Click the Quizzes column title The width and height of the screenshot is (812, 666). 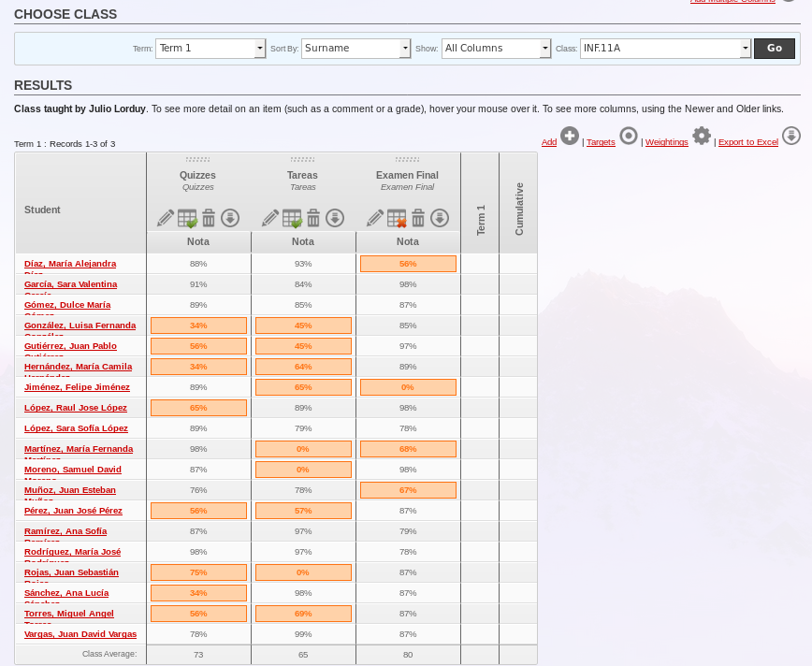pos(197,175)
